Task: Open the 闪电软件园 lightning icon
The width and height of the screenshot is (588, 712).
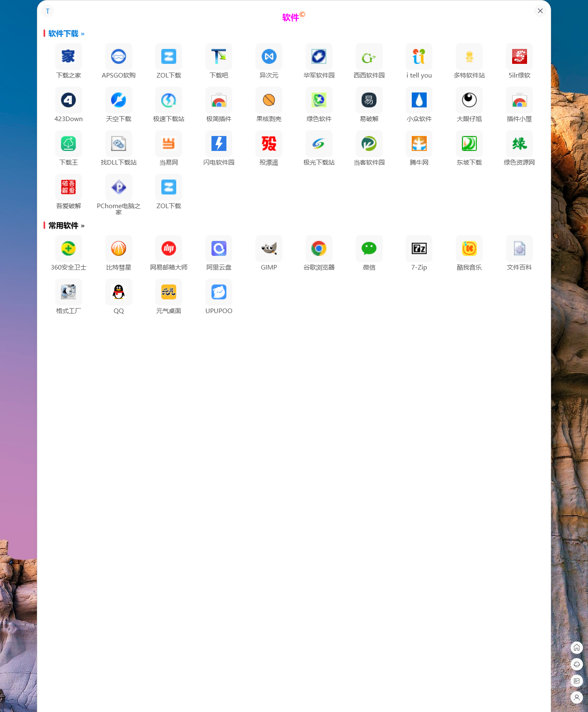Action: click(219, 144)
